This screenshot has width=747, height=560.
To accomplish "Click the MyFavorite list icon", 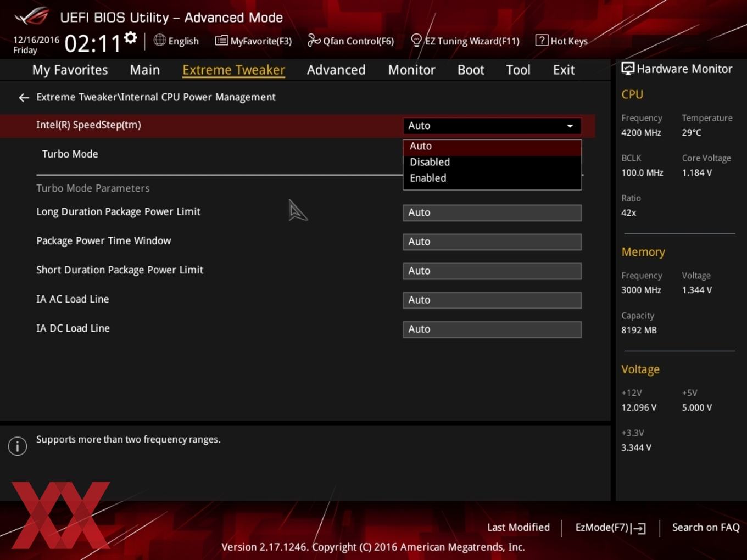I will [221, 41].
